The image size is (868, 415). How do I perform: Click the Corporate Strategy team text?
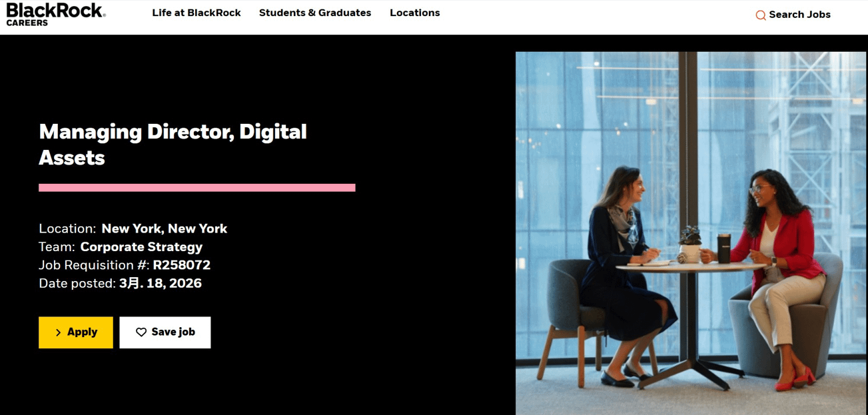(x=141, y=246)
